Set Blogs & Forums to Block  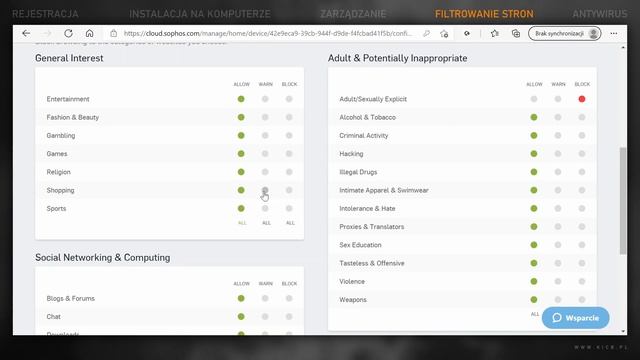pos(289,298)
